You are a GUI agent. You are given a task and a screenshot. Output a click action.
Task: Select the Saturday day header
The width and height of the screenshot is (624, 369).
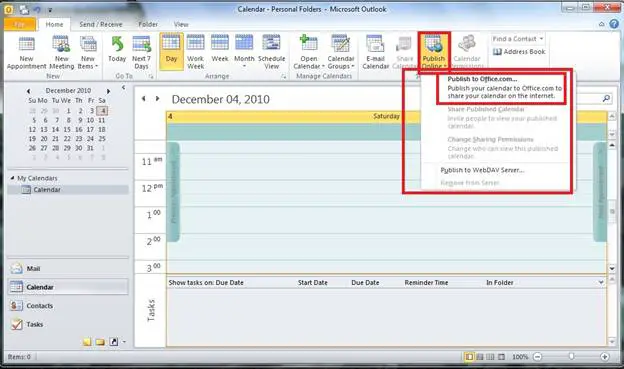click(386, 116)
